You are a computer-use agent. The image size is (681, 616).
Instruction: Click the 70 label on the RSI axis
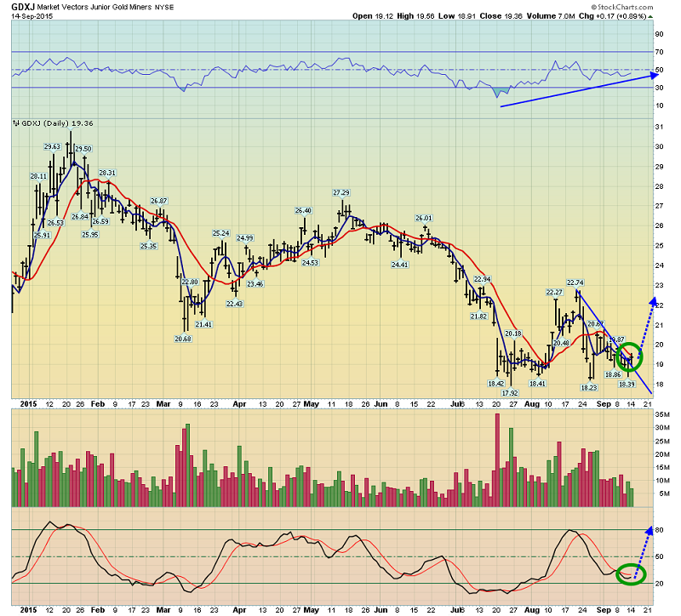coord(659,52)
